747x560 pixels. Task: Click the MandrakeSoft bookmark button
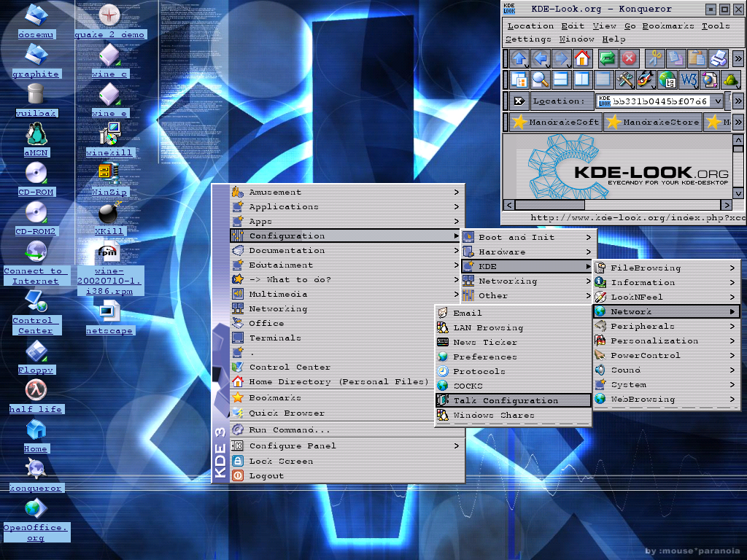[555, 122]
